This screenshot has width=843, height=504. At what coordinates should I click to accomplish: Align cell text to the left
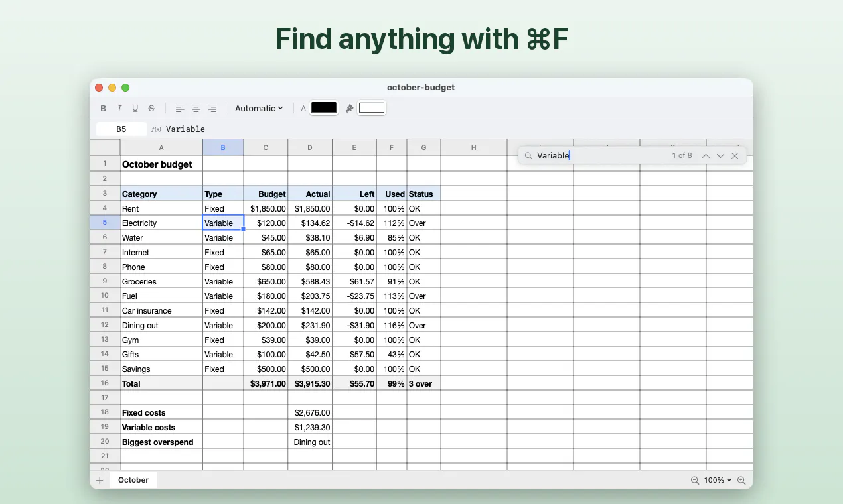click(x=180, y=108)
